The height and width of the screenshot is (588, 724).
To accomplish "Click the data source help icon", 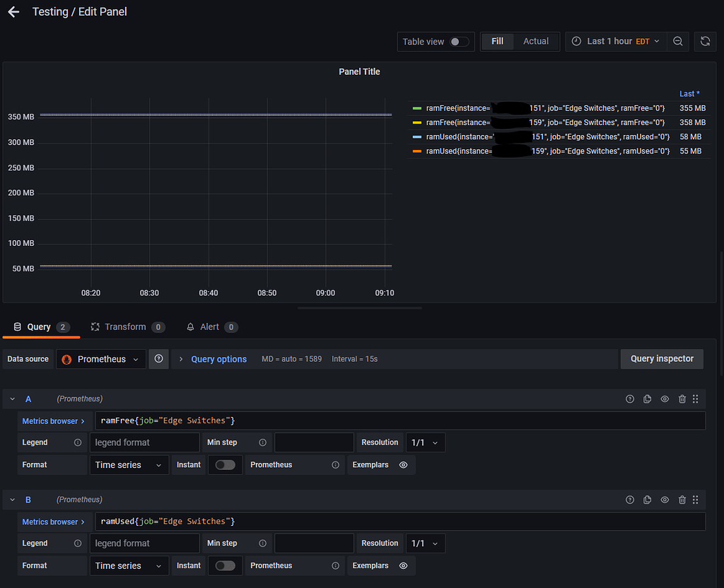I will click(x=158, y=359).
